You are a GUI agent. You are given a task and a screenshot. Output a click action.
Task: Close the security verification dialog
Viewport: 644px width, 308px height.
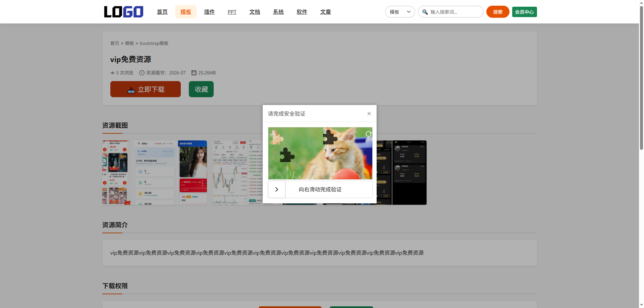click(369, 114)
